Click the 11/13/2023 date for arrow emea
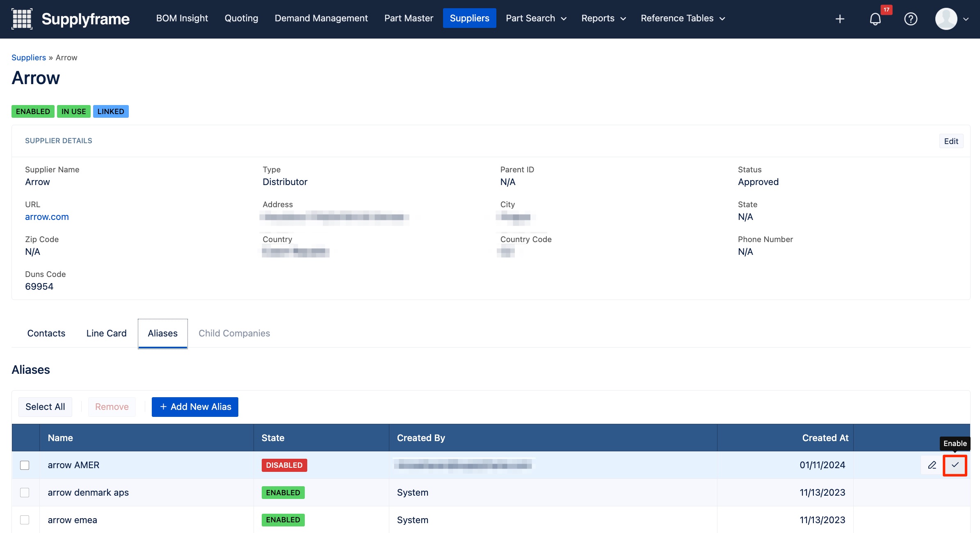980x533 pixels. coord(822,520)
